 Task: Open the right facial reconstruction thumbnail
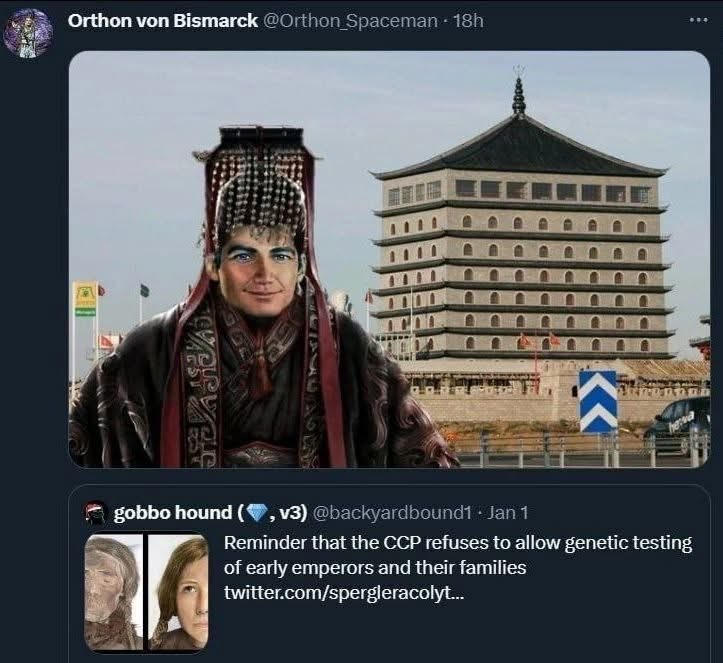coord(179,592)
